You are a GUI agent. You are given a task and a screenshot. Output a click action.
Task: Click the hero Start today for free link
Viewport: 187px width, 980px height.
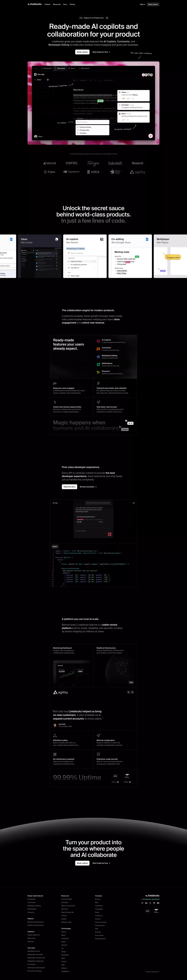[x=101, y=52]
